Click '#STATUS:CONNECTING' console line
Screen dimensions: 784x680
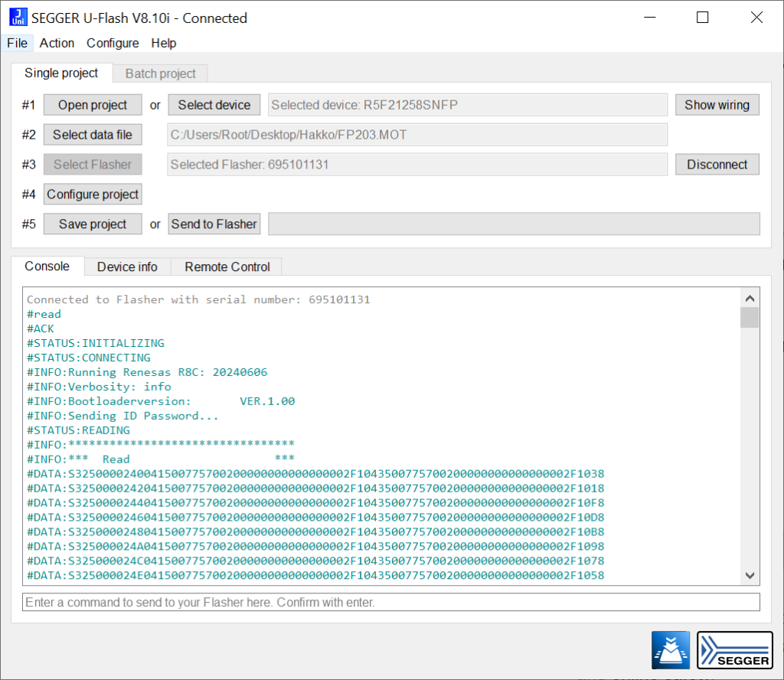point(89,358)
